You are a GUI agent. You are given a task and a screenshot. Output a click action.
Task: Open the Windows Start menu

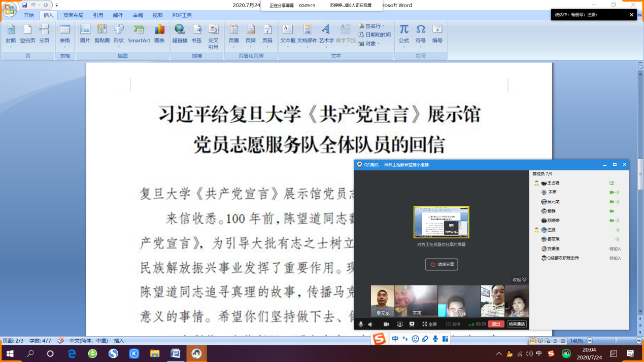pyautogui.click(x=10, y=353)
